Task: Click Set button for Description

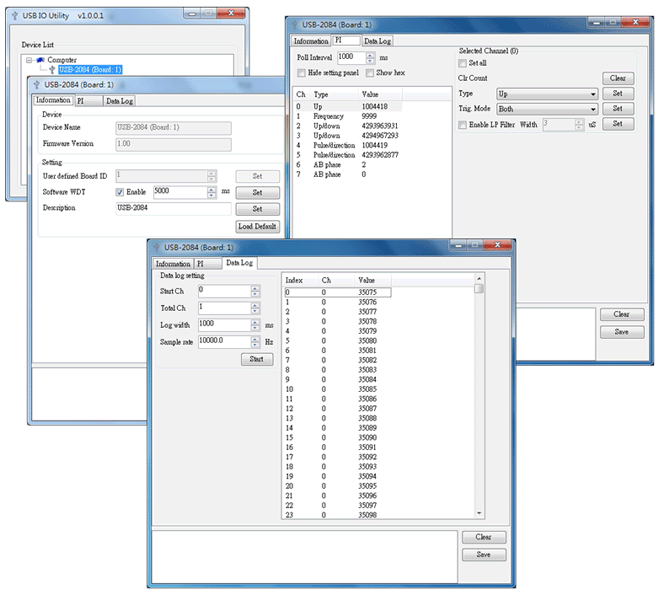Action: (257, 209)
